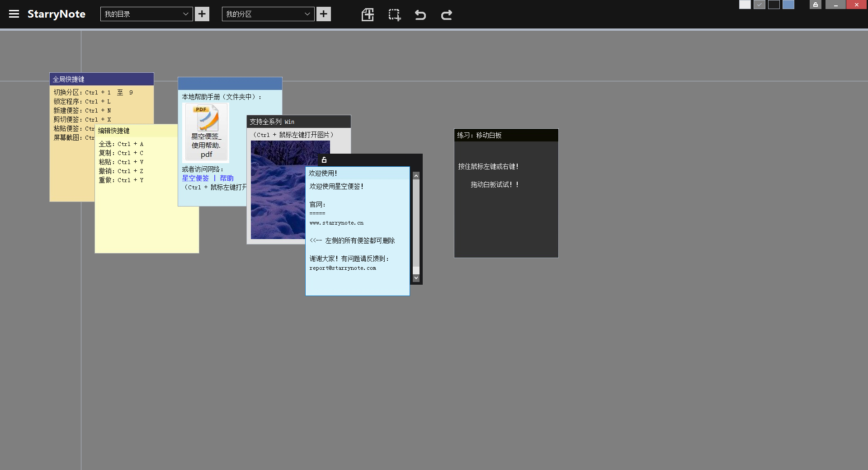Expand the 我的分区 partition dropdown

pos(268,14)
